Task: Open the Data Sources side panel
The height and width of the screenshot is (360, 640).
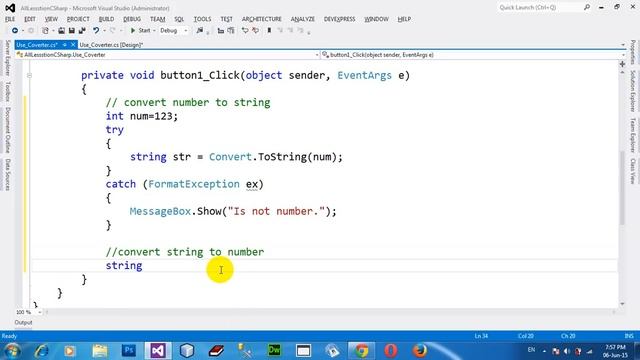Action: [x=7, y=174]
